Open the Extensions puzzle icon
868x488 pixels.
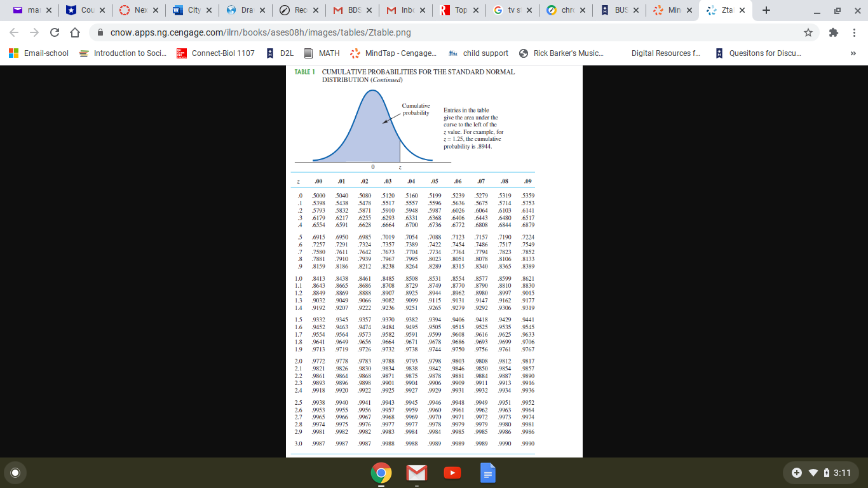point(833,32)
